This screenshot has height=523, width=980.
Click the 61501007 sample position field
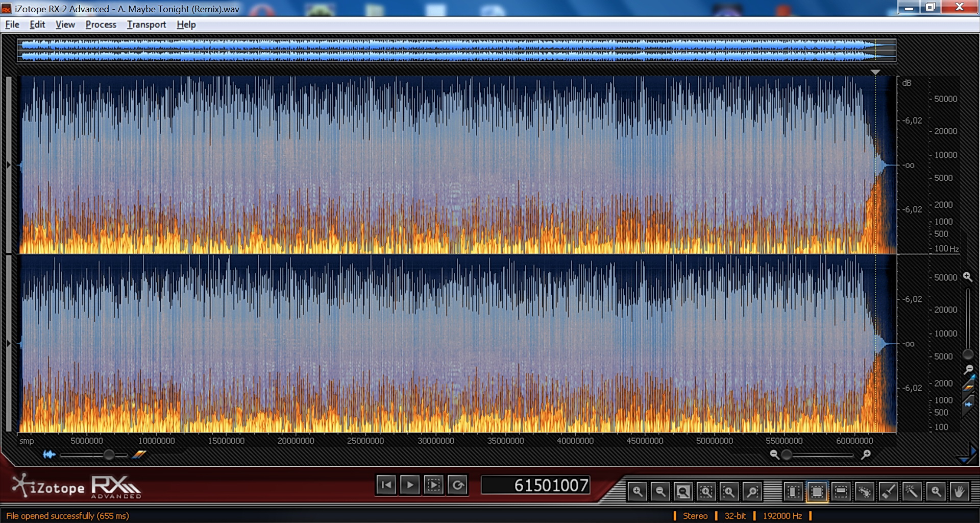coord(535,485)
